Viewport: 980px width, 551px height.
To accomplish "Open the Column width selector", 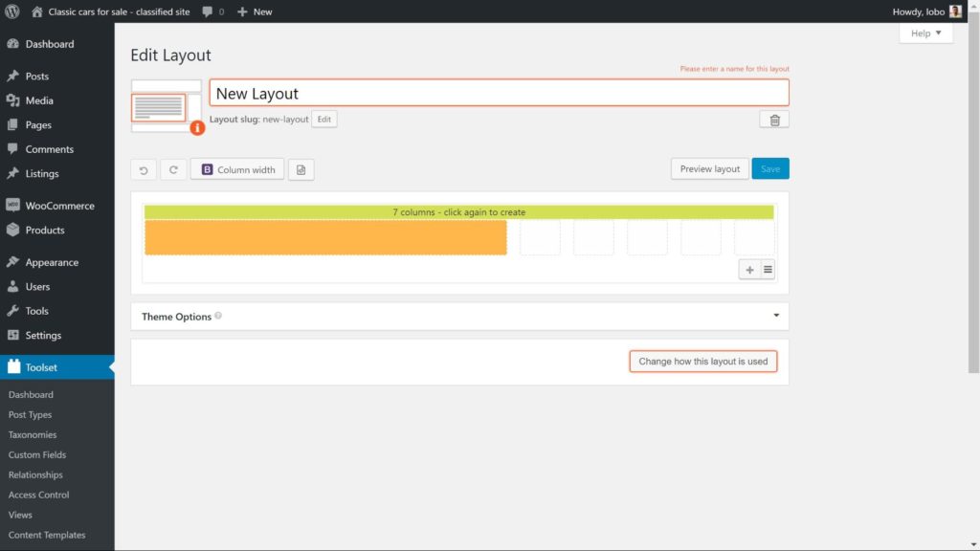I will point(237,170).
